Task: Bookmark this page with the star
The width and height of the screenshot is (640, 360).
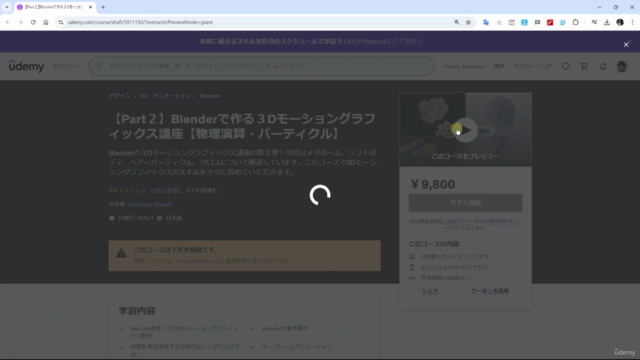Action: coord(469,22)
